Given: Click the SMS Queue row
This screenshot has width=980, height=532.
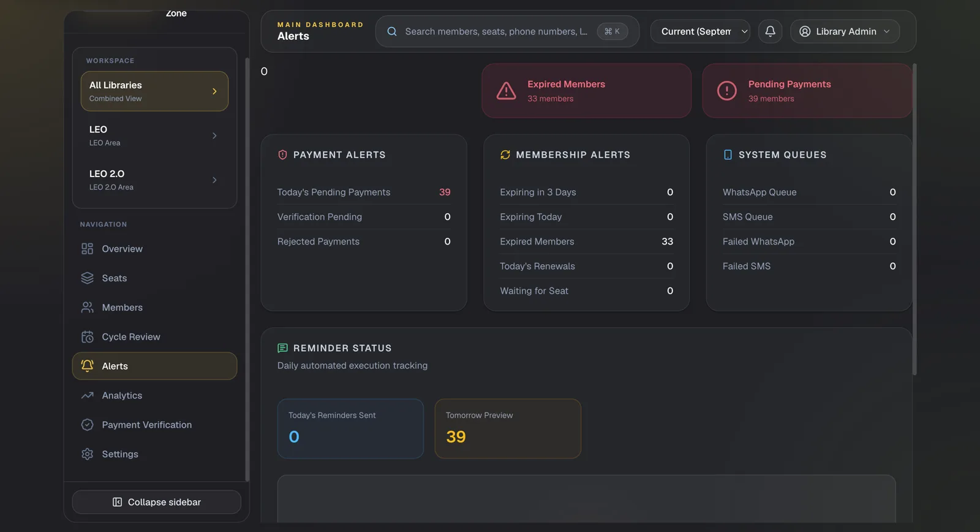Looking at the screenshot, I should coord(809,217).
